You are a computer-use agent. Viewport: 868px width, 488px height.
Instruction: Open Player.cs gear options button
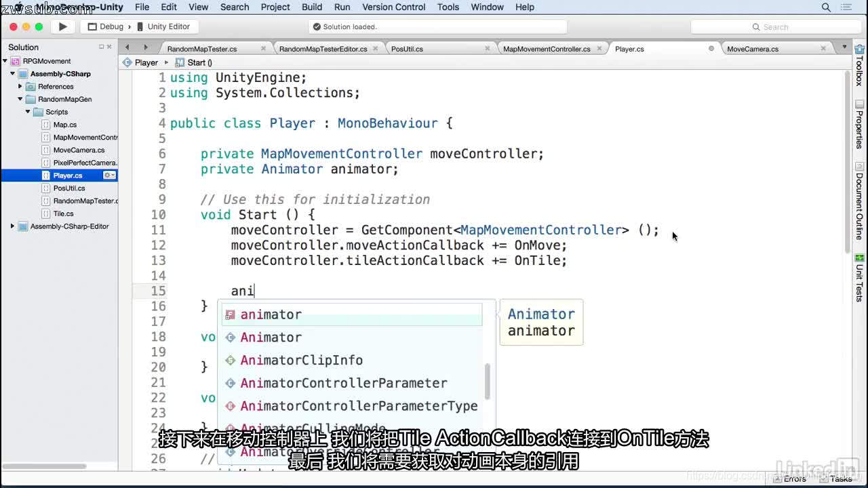(x=109, y=176)
